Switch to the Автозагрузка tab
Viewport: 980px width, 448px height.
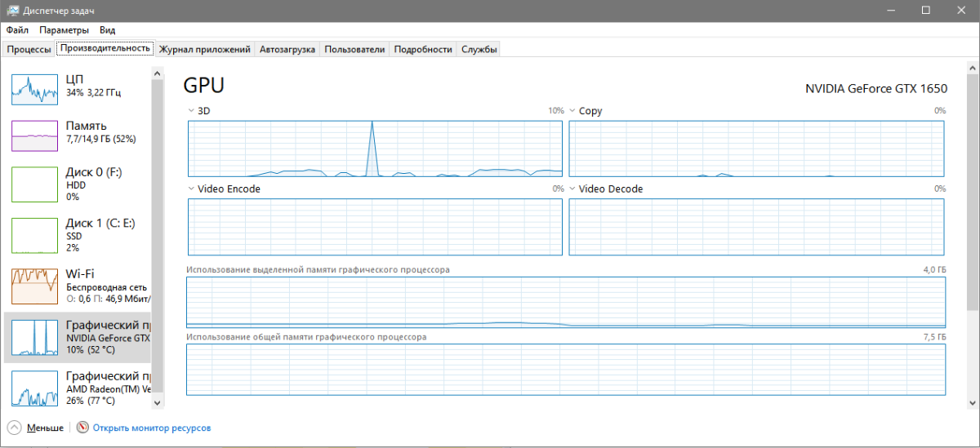(x=287, y=49)
